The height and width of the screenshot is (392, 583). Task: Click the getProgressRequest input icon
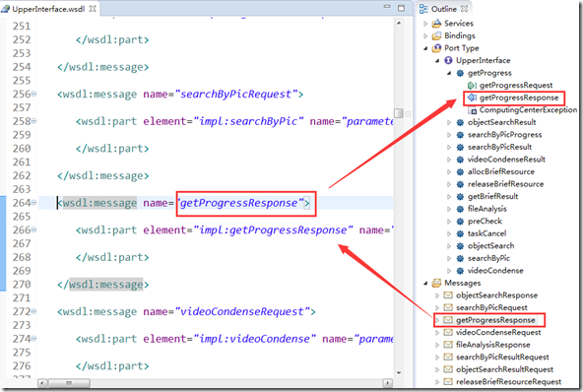coord(472,85)
